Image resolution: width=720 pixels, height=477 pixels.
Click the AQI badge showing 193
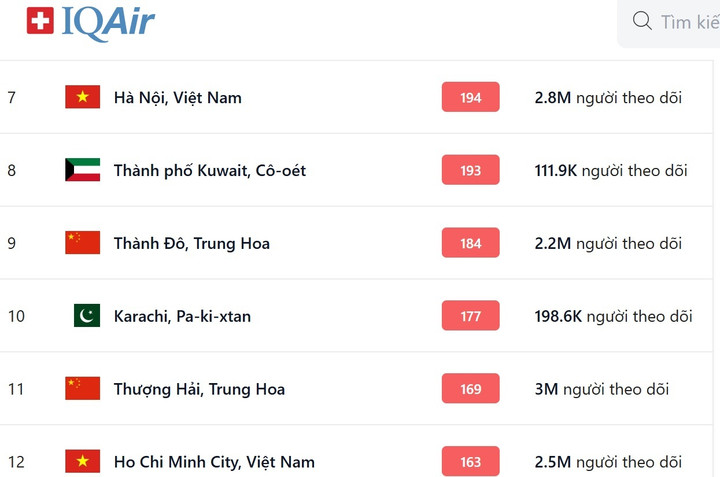point(470,170)
